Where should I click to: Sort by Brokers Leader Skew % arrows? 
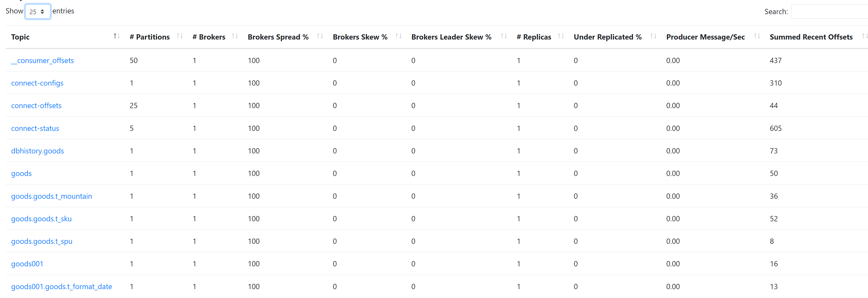coord(504,36)
